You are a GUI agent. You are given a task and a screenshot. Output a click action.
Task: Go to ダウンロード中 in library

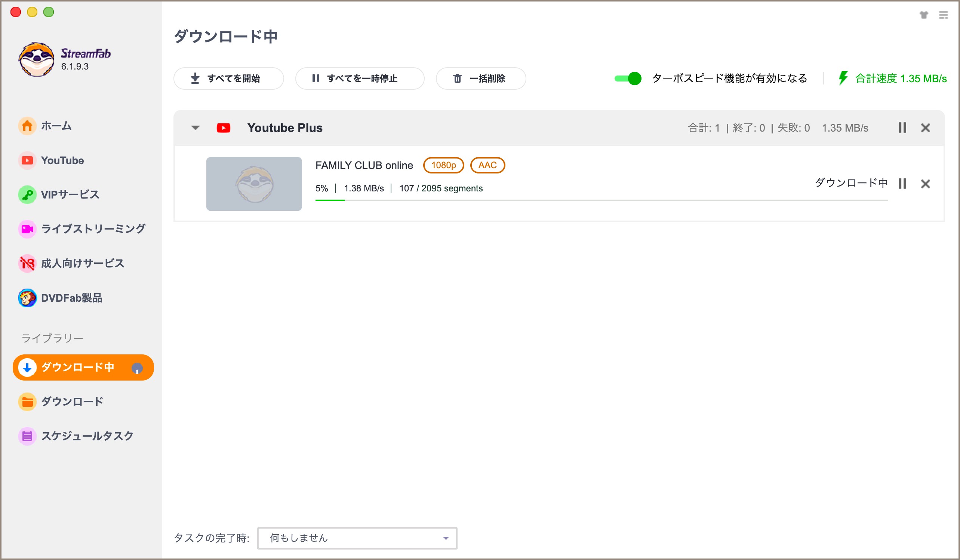[x=83, y=367]
